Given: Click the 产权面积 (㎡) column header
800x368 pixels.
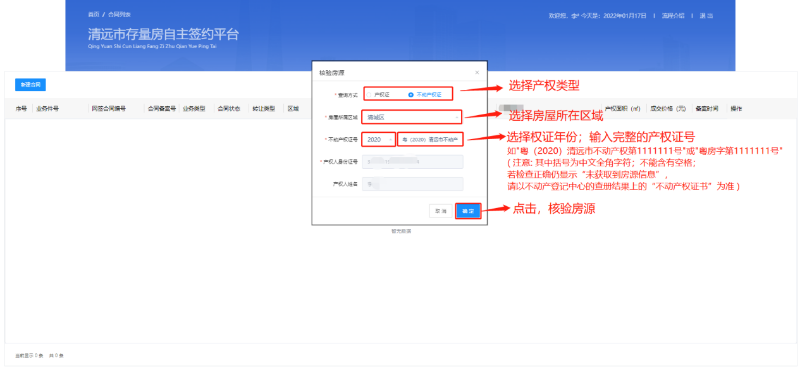Looking at the screenshot, I should (x=622, y=109).
